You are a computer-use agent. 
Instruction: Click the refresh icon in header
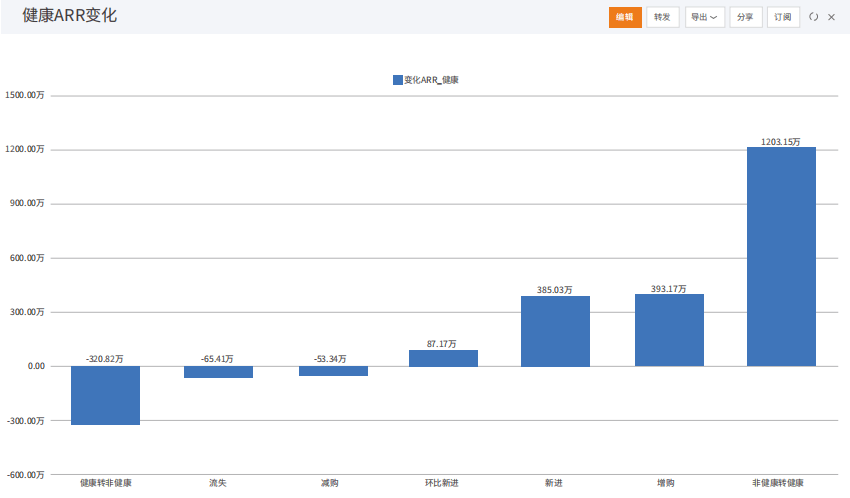coord(814,17)
